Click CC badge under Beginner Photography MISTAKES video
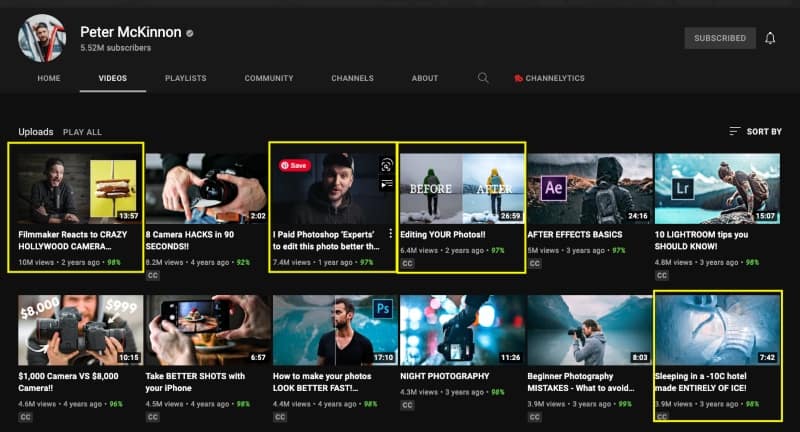800x432 pixels. [534, 417]
